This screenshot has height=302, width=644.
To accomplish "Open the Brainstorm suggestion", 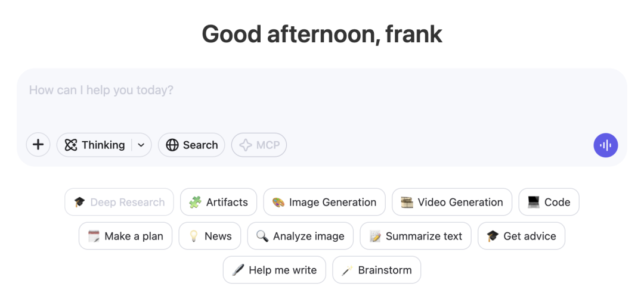I will point(377,270).
